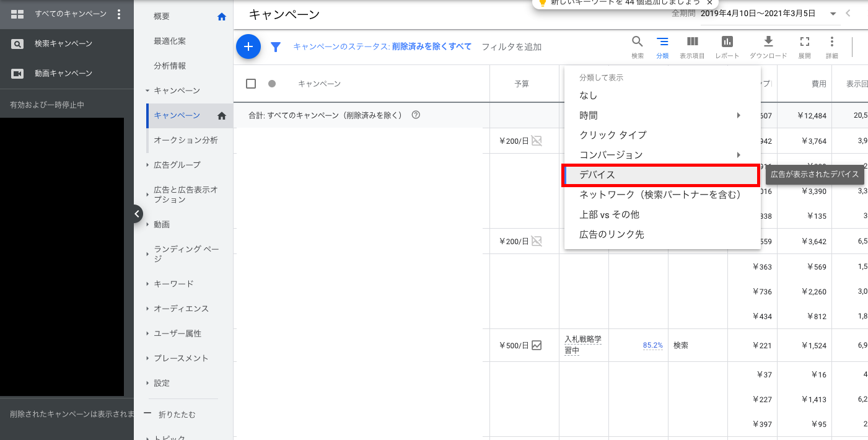The image size is (868, 440).
Task: Open the 詳細 three-dot more menu
Action: (831, 42)
